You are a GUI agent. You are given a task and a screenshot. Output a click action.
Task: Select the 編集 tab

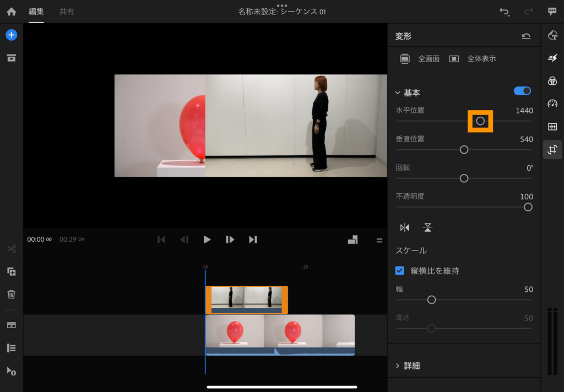pos(36,12)
